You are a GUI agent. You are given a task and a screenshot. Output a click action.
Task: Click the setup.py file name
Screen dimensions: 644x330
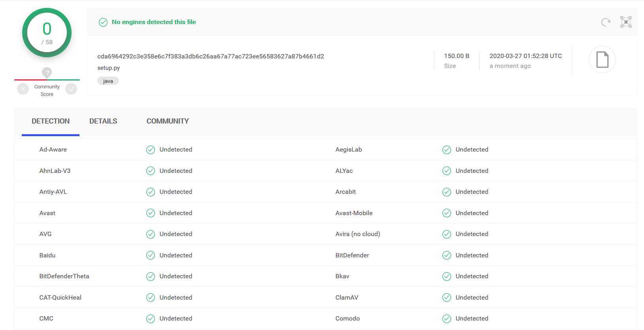click(109, 68)
